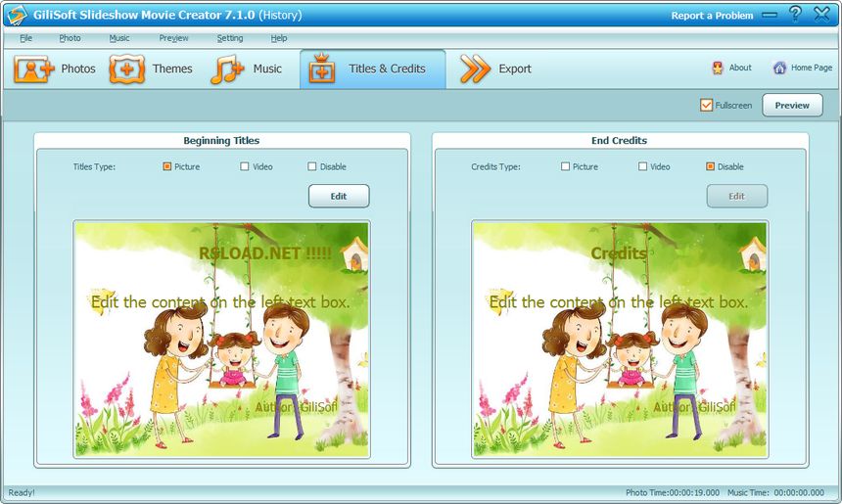Screen dimensions: 842x504
Task: Click the Themes frame icon
Action: (126, 69)
